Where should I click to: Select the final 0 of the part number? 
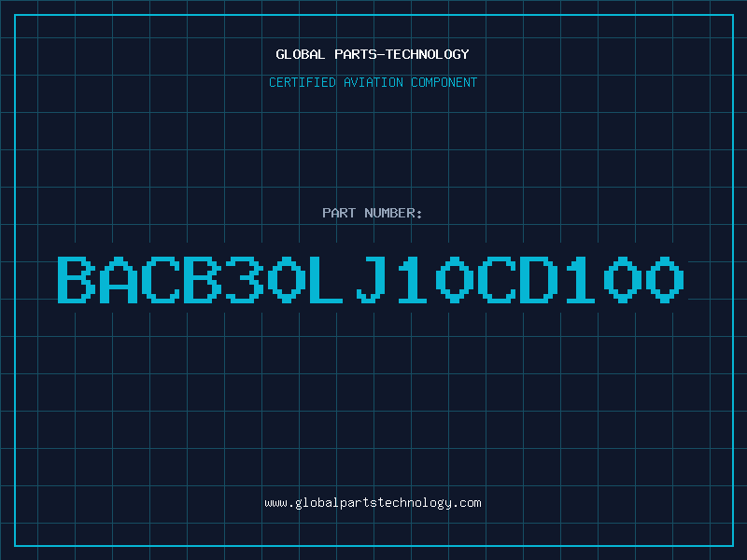pyautogui.click(x=665, y=280)
